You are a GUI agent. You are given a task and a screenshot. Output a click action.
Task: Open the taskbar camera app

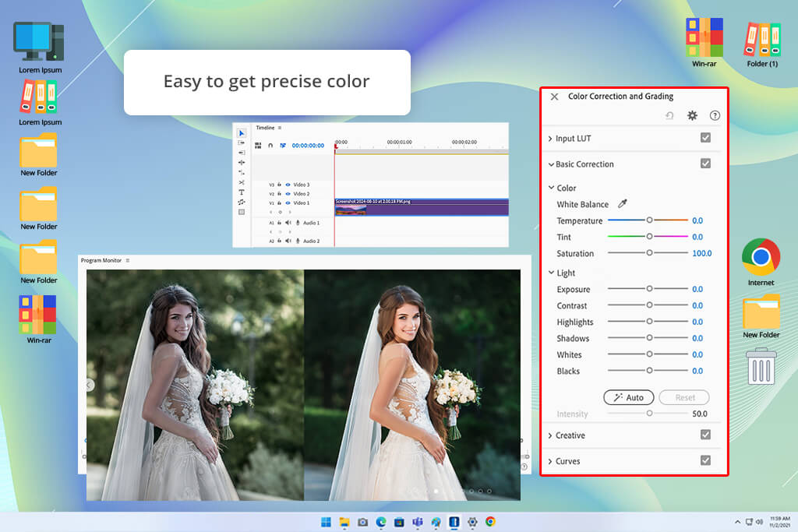tap(362, 522)
